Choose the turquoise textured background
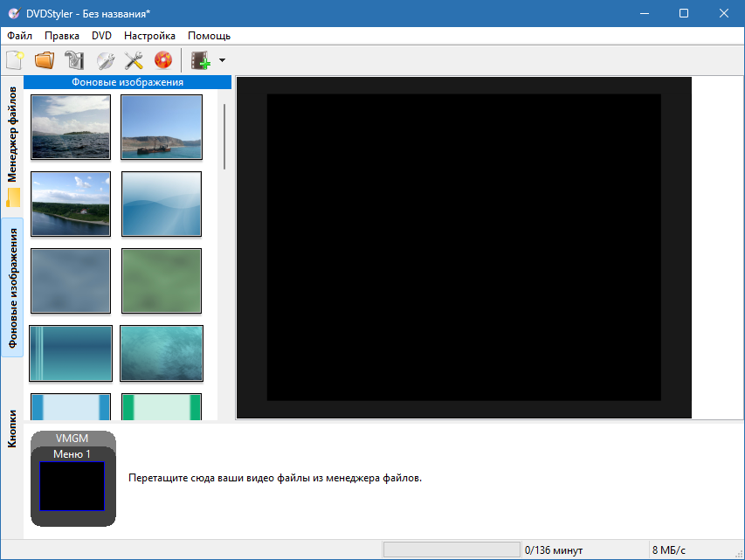 pyautogui.click(x=162, y=353)
